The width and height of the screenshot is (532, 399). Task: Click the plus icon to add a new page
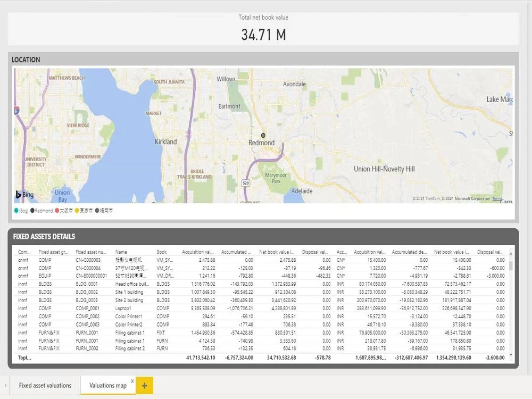144,385
